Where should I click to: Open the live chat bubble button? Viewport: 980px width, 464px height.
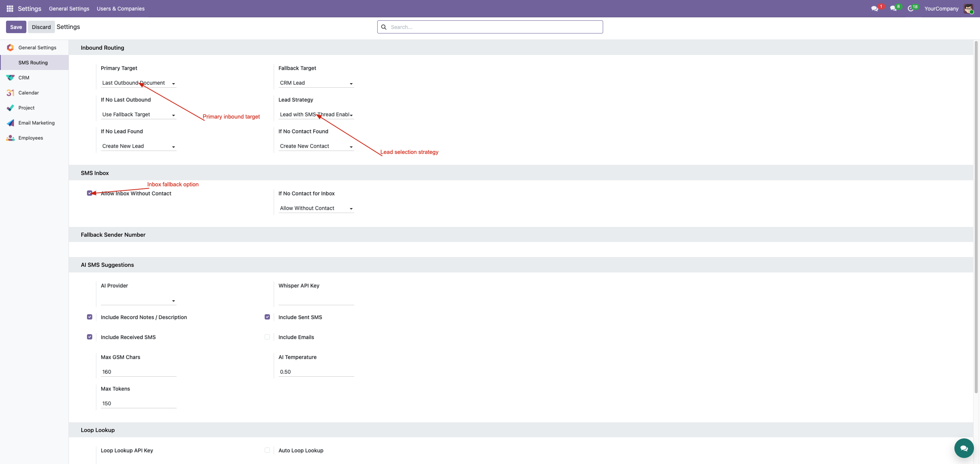pos(964,448)
